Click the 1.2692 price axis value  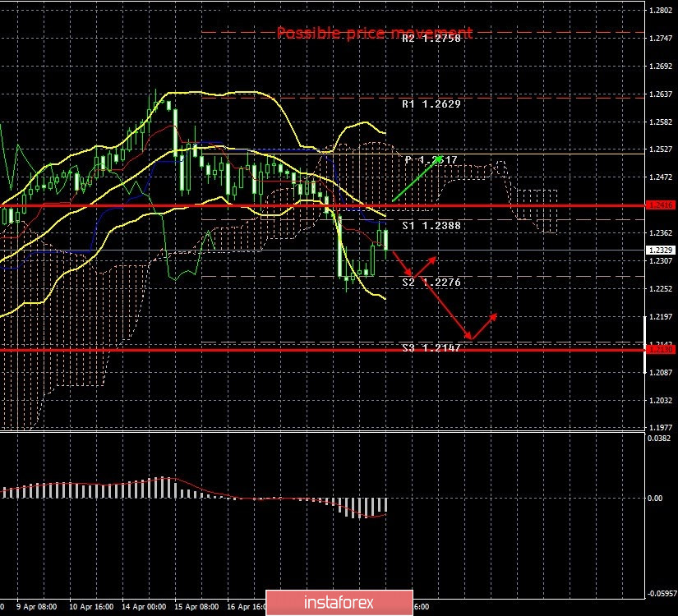(661, 67)
